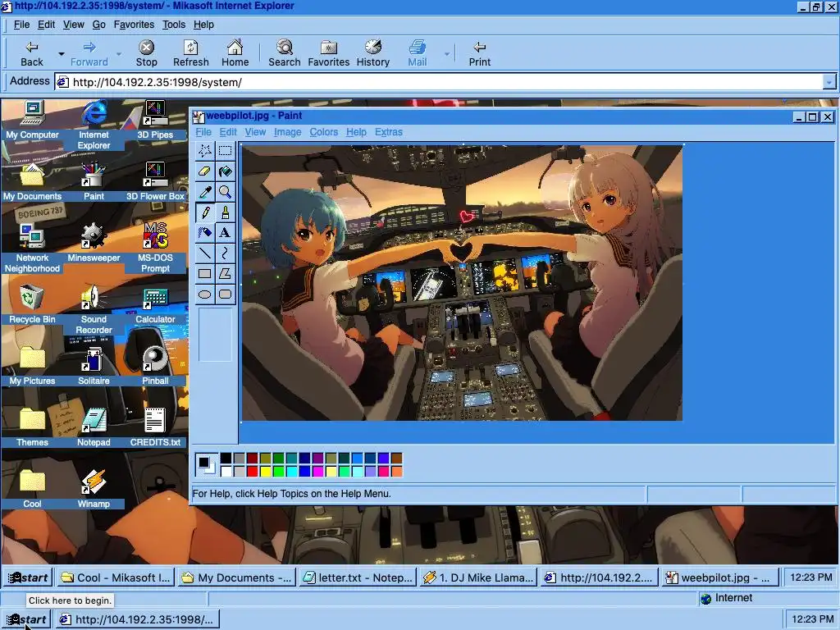Viewport: 840px width, 630px height.
Task: Open the Paint Image menu
Action: click(x=288, y=132)
